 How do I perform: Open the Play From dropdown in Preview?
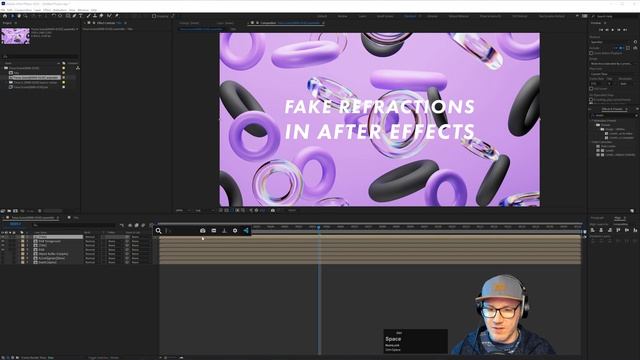tap(610, 74)
